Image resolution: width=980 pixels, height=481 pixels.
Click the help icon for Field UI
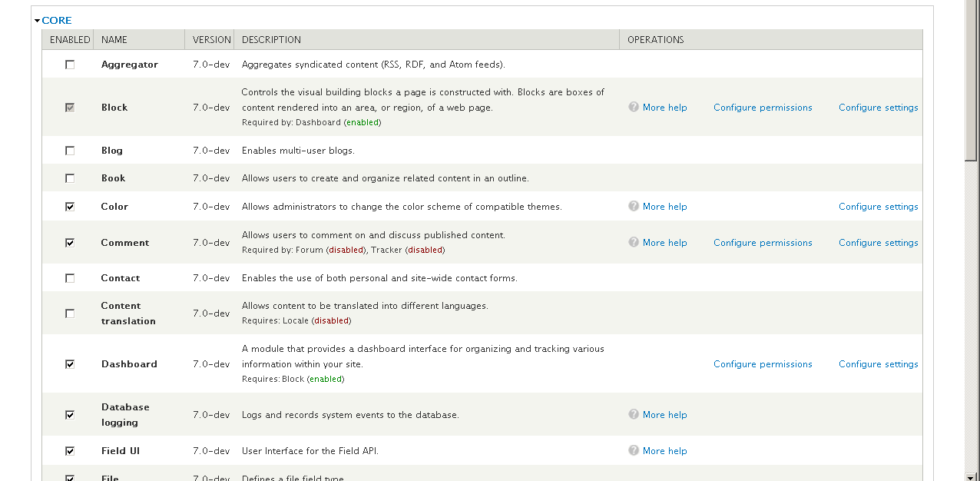tap(634, 450)
